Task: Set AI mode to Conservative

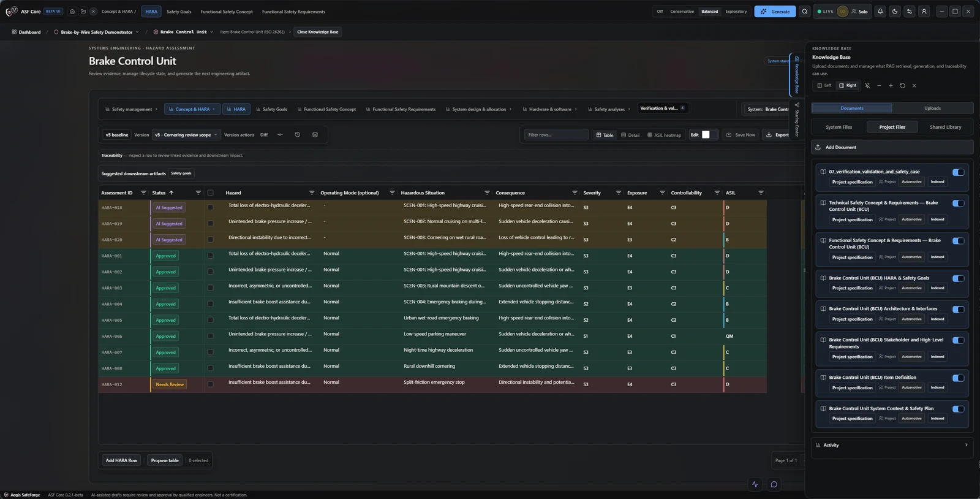Action: tap(682, 12)
